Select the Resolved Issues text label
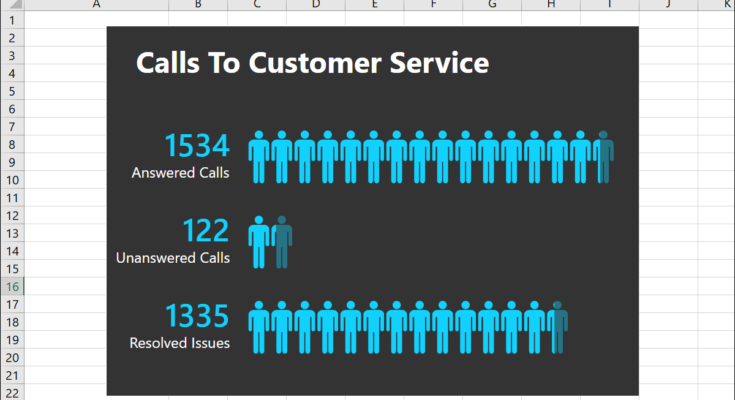Image resolution: width=735 pixels, height=400 pixels. (180, 343)
